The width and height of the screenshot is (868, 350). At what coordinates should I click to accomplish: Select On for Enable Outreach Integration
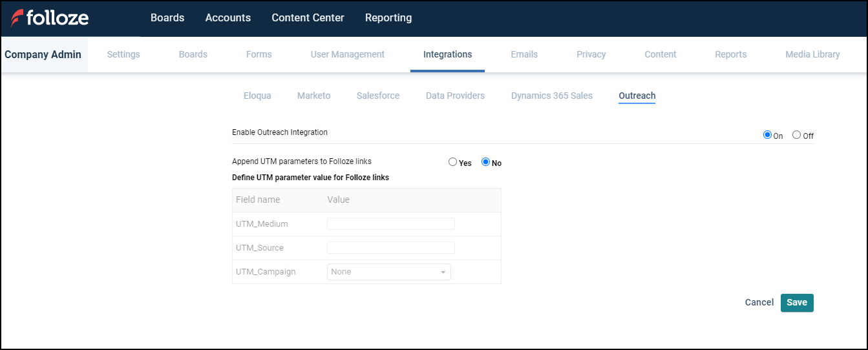click(x=767, y=135)
